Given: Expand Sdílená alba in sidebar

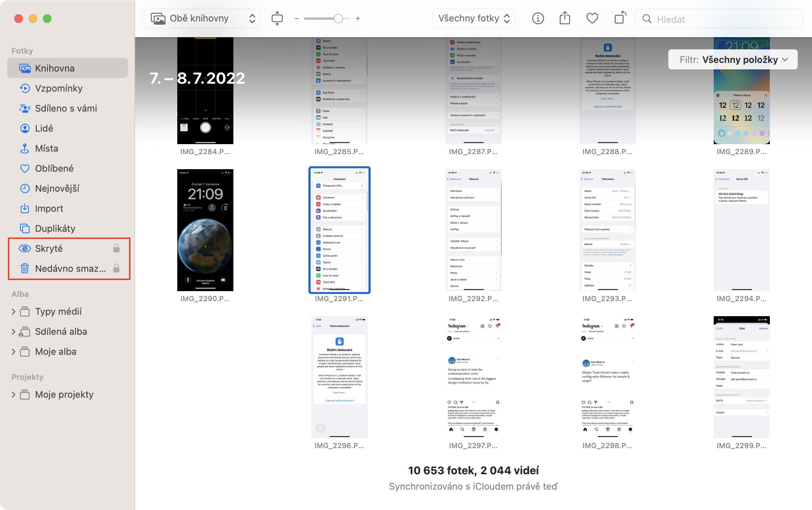Looking at the screenshot, I should coord(14,332).
